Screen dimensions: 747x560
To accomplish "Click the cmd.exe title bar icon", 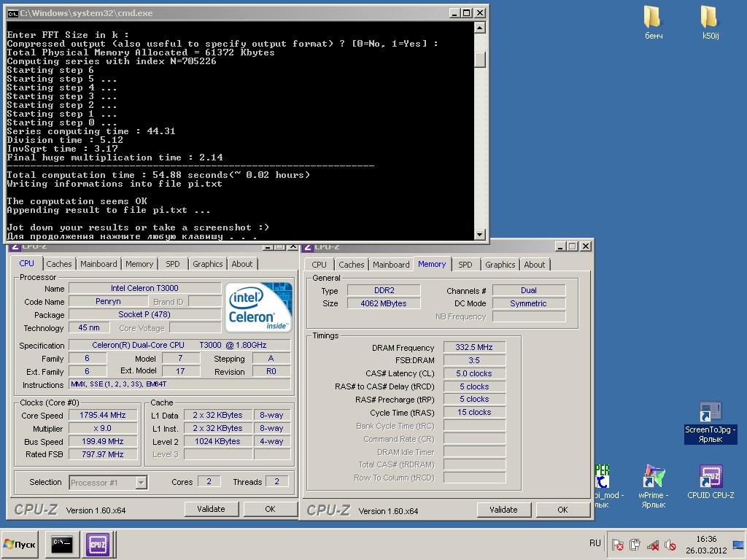I will (12, 13).
